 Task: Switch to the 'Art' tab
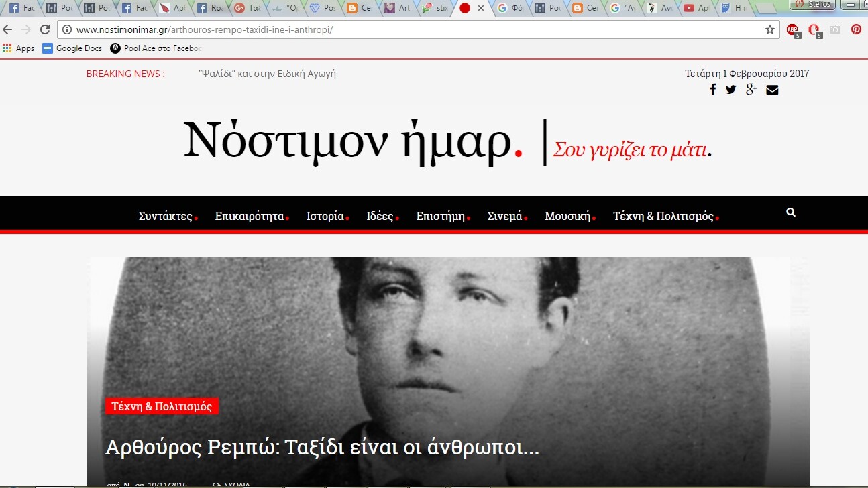tap(397, 8)
